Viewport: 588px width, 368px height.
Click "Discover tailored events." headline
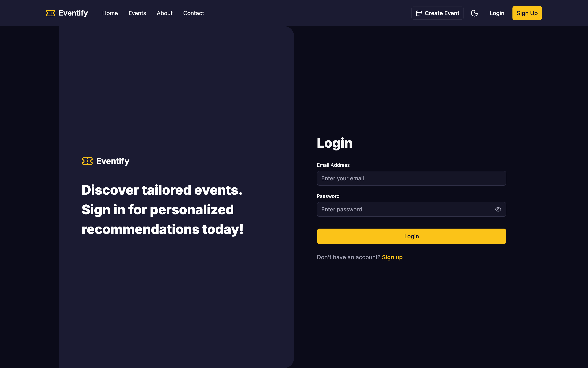point(162,190)
